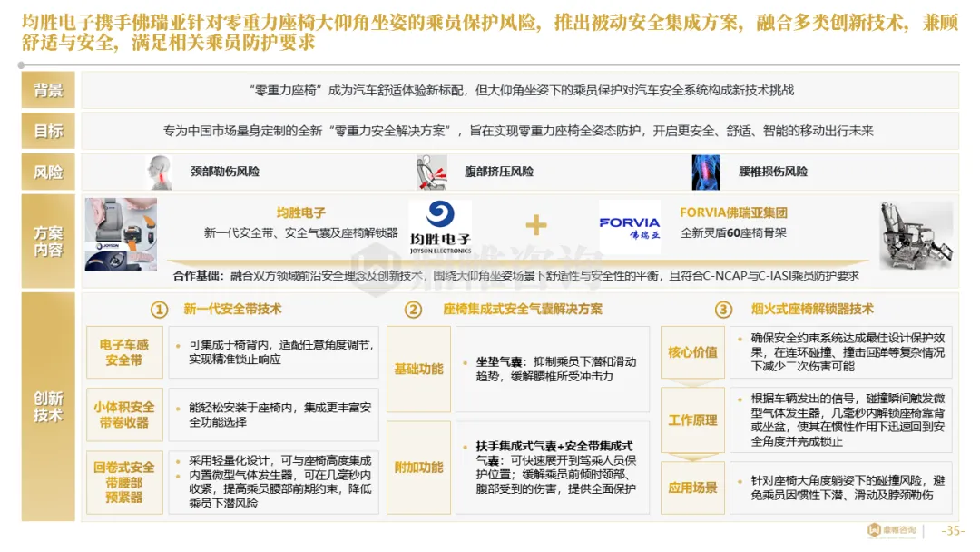Select the 风险 row label

[x=48, y=172]
